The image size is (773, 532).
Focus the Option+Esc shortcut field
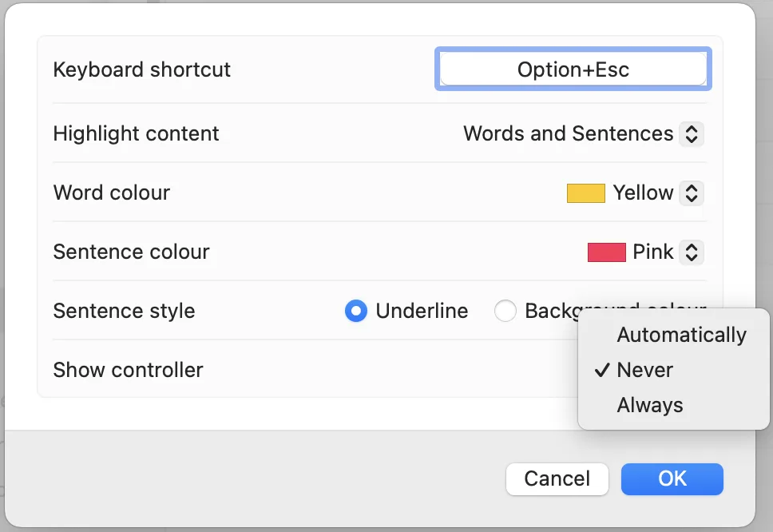573,69
